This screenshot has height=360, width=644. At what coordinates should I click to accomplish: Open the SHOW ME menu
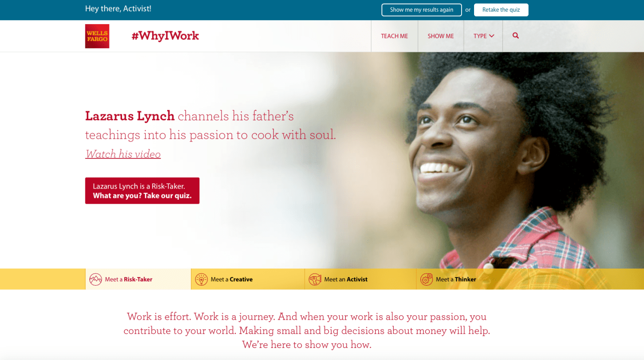(441, 36)
